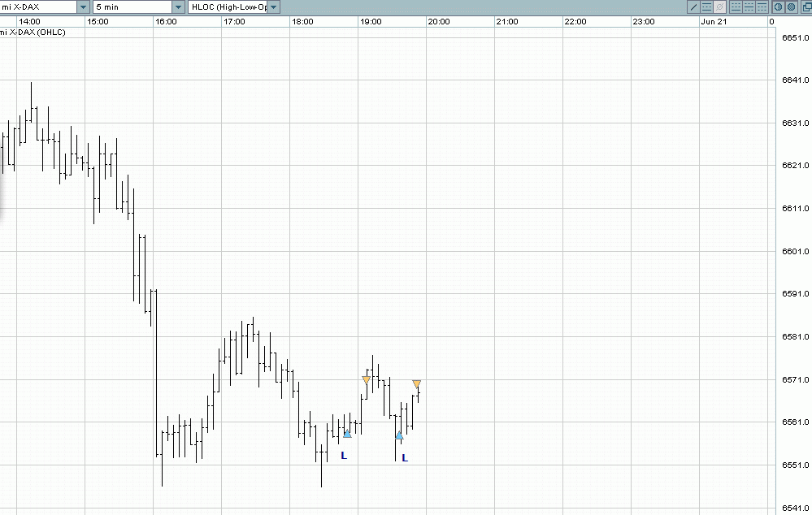812x515 pixels.
Task: Click the fully shaded octagon icon
Action: tap(792, 6)
